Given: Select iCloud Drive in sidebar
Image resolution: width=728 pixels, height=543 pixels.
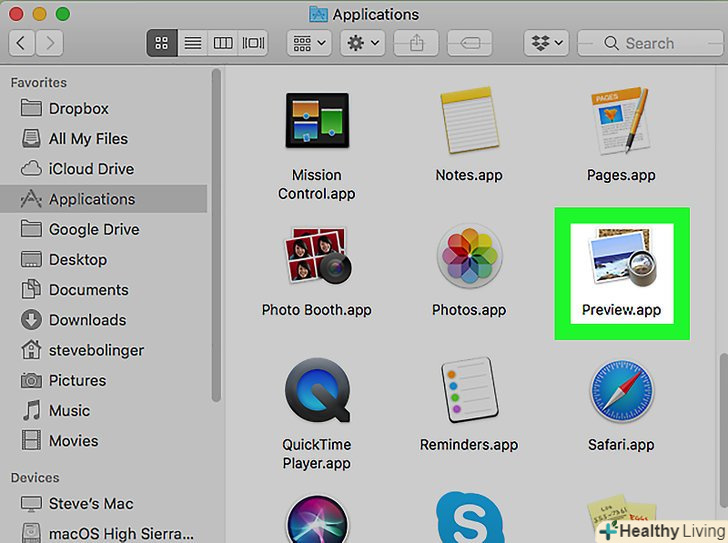Looking at the screenshot, I should click(104, 169).
